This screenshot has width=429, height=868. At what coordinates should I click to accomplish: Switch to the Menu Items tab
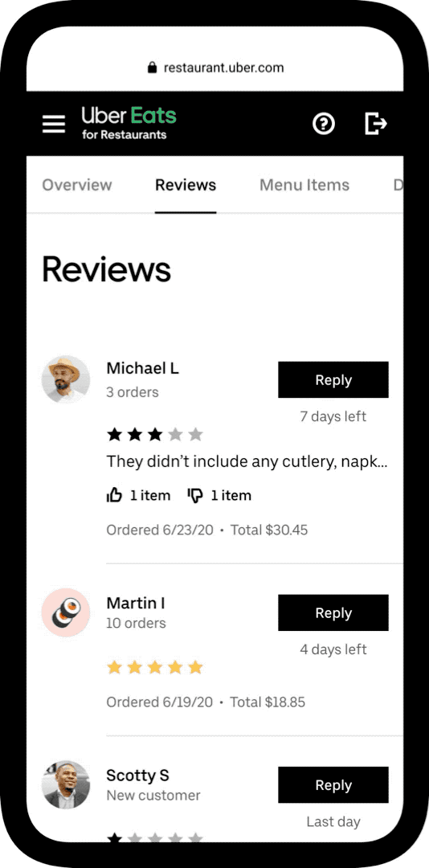(x=304, y=185)
